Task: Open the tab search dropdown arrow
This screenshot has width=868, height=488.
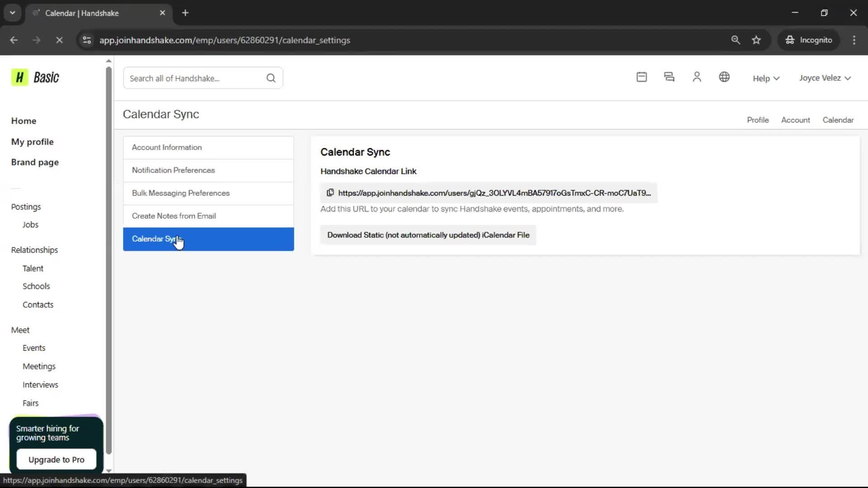Action: [13, 13]
